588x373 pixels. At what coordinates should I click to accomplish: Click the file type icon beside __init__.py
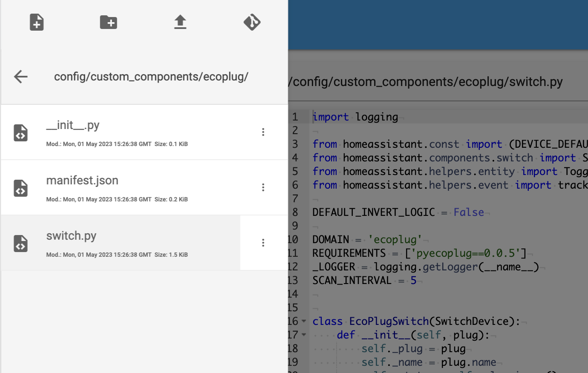[20, 132]
